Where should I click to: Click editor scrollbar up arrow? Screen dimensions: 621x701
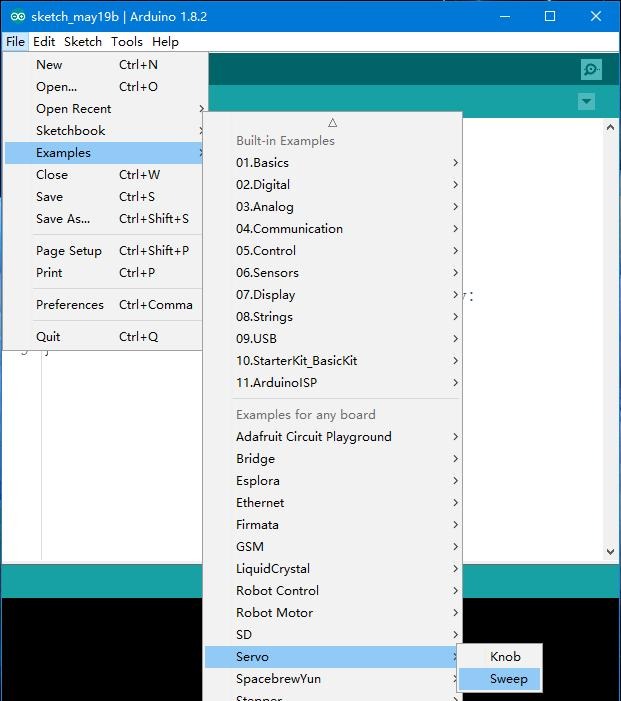pyautogui.click(x=610, y=127)
